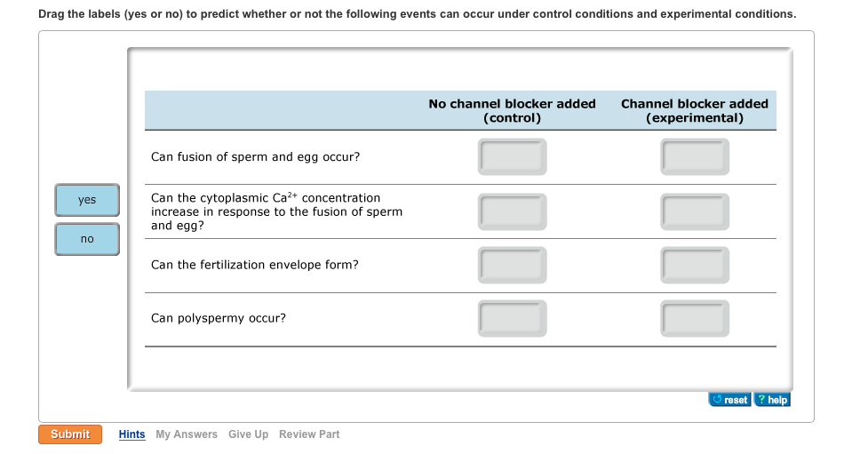Viewport: 868px width, 454px height.
Task: Click Review Part
Action: [309, 434]
